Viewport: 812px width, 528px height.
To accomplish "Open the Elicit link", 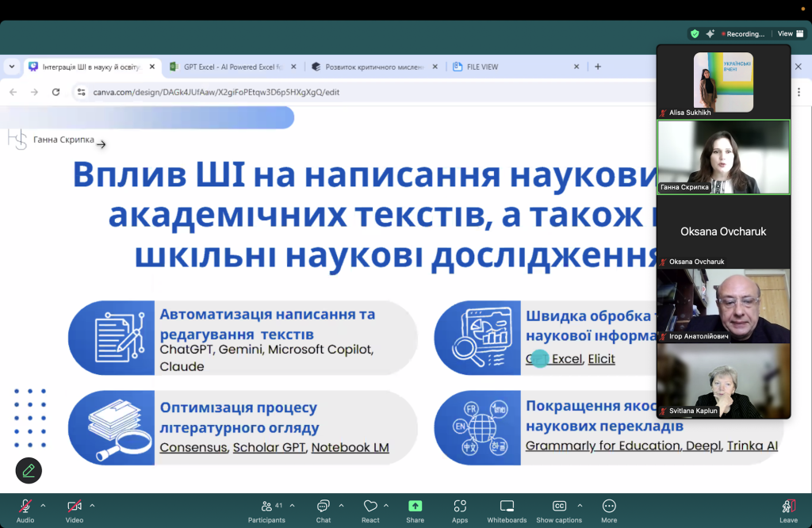I will pyautogui.click(x=601, y=358).
